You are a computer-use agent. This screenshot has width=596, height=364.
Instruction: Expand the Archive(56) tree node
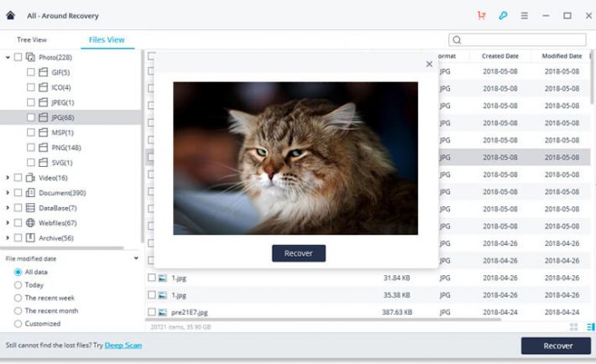pyautogui.click(x=8, y=238)
